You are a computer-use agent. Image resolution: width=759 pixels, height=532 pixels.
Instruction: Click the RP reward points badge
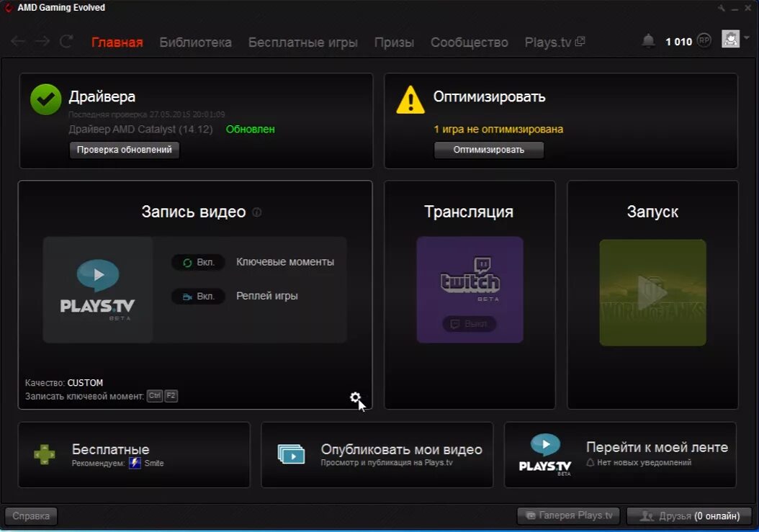tap(704, 40)
